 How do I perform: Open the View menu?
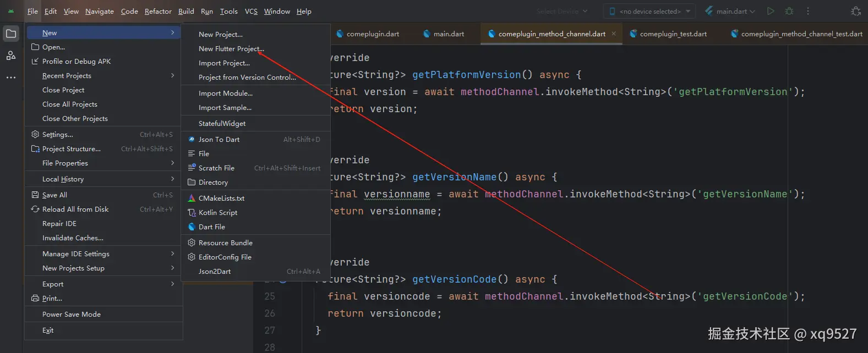tap(71, 11)
